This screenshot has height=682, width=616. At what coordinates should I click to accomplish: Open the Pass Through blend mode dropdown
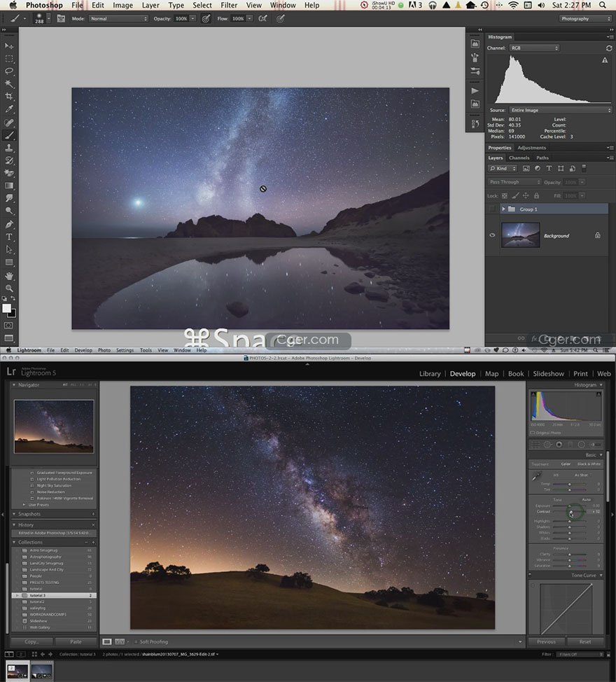[514, 182]
